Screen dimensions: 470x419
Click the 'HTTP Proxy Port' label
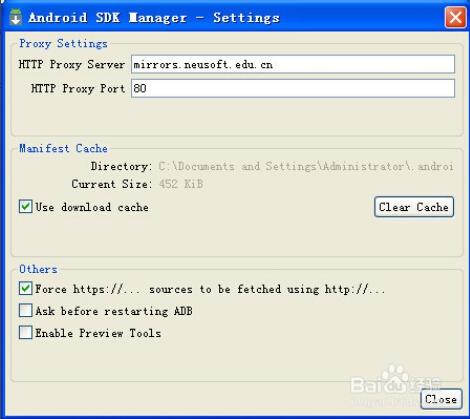(x=78, y=89)
